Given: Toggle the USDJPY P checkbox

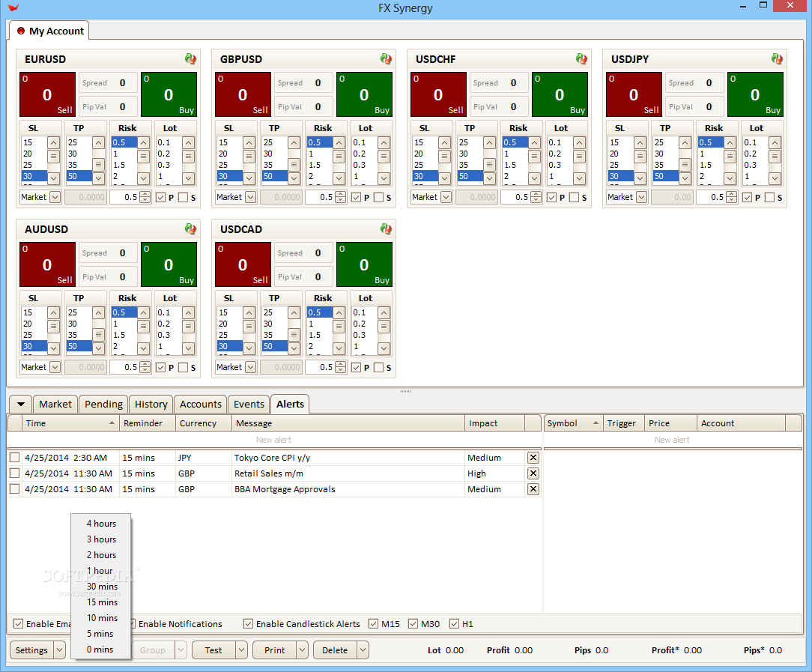Looking at the screenshot, I should (748, 197).
